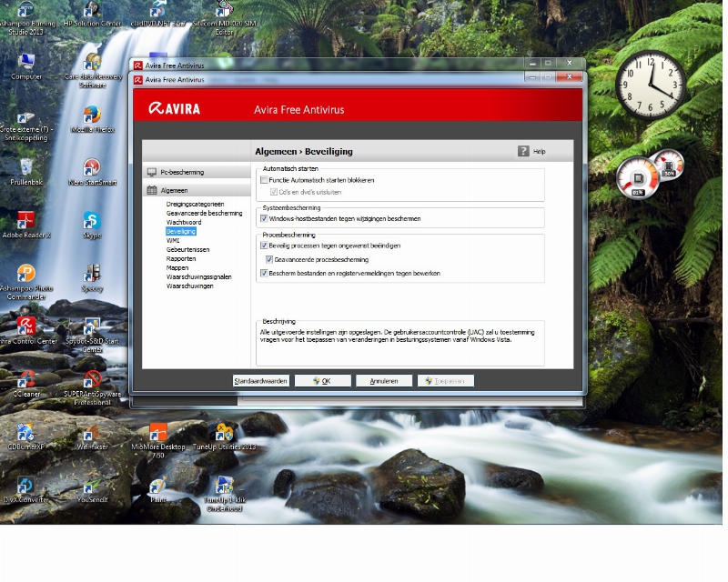Click the CPU meter desktop gadget
The width and height of the screenshot is (728, 582).
(650, 174)
